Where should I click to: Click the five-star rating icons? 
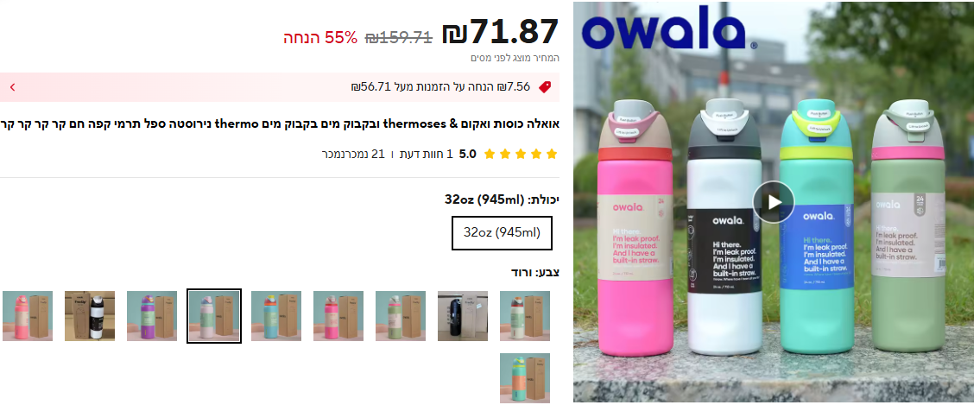520,154
